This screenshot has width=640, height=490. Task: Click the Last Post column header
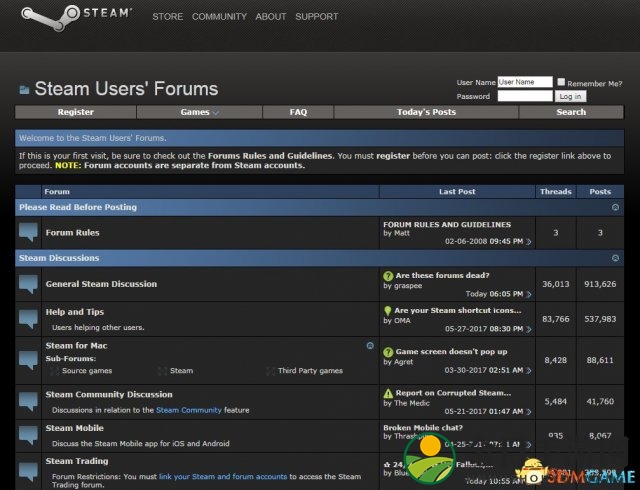(457, 192)
